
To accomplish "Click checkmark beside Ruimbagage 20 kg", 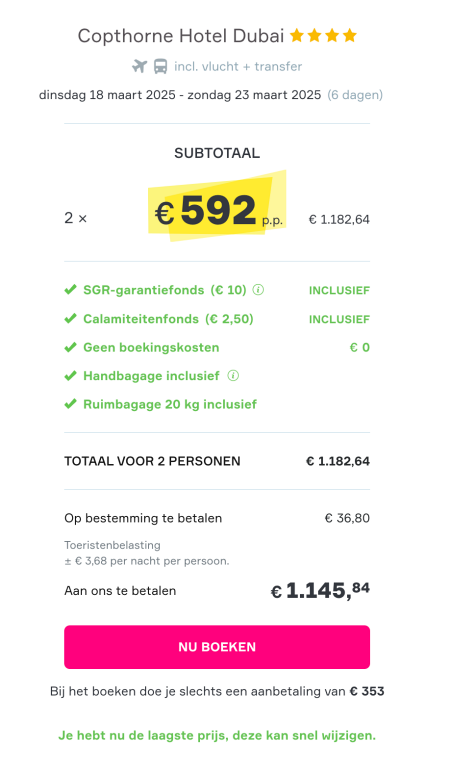I will pos(70,404).
